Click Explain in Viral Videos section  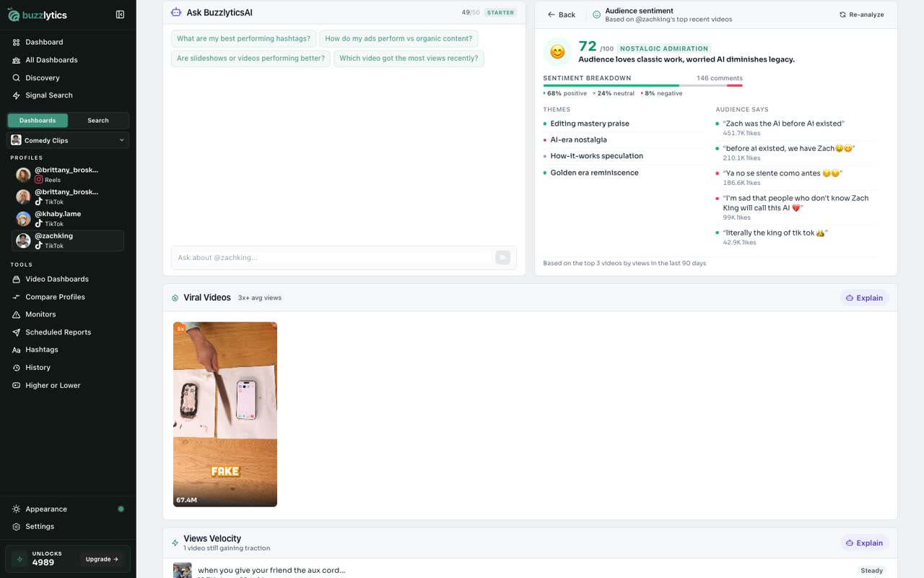(x=865, y=298)
